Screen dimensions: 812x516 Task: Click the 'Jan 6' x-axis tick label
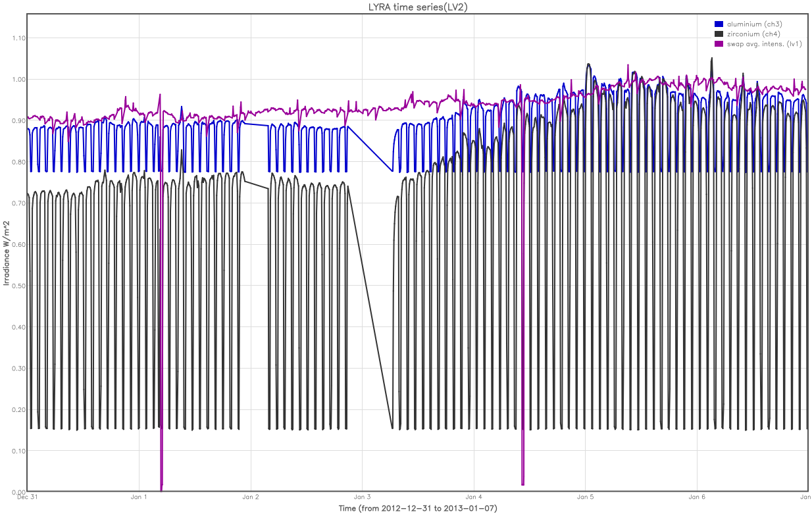[697, 497]
